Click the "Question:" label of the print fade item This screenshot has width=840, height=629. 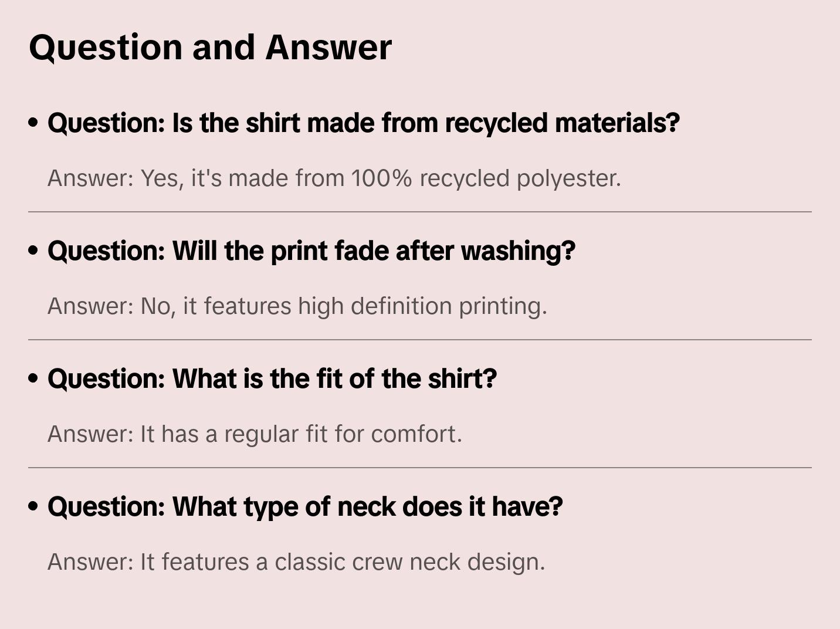(106, 251)
